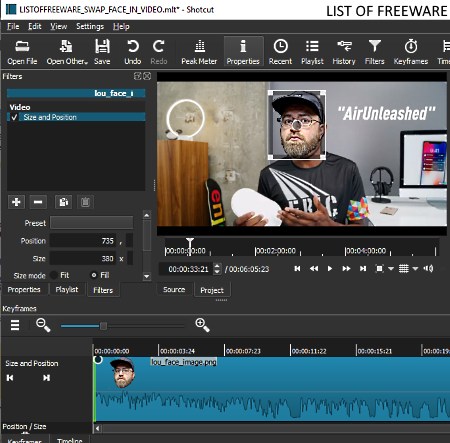Click the volume speaker icon
The width and height of the screenshot is (450, 443).
click(428, 268)
